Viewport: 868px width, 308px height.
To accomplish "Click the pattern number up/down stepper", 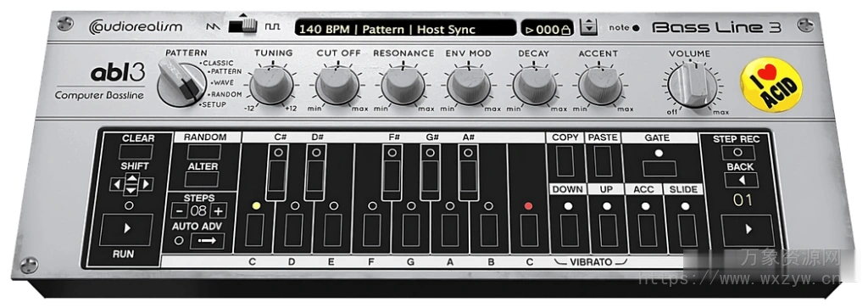I will click(x=589, y=26).
